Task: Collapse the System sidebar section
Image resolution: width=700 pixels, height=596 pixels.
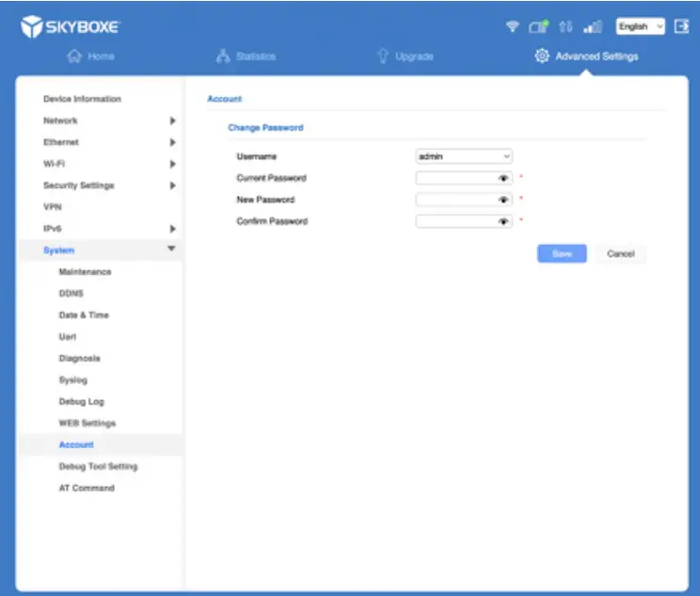Action: pos(171,250)
